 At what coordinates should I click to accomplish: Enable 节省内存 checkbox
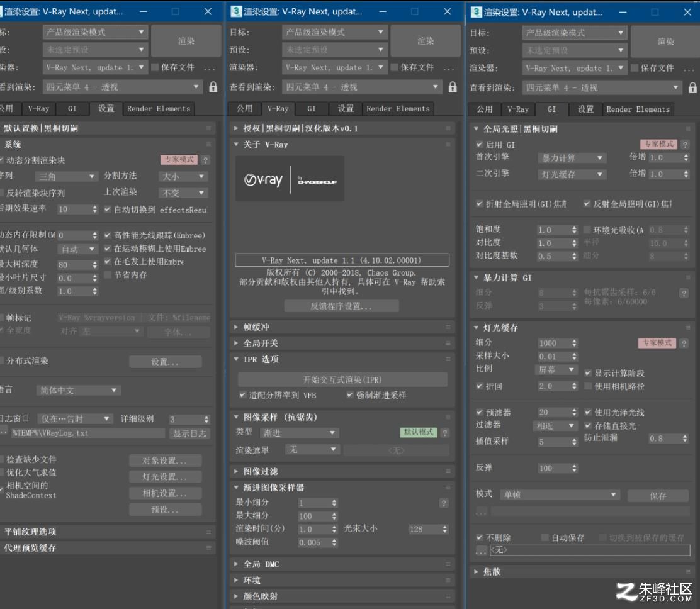pyautogui.click(x=107, y=274)
